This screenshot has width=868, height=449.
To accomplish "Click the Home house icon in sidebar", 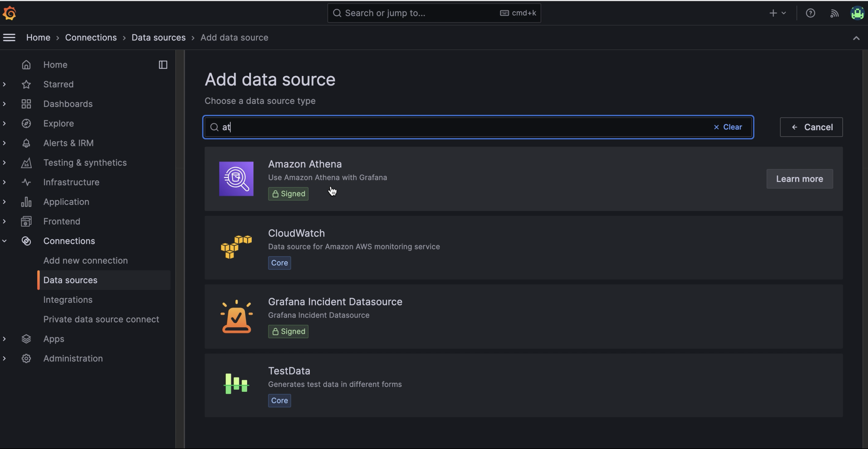I will (26, 65).
